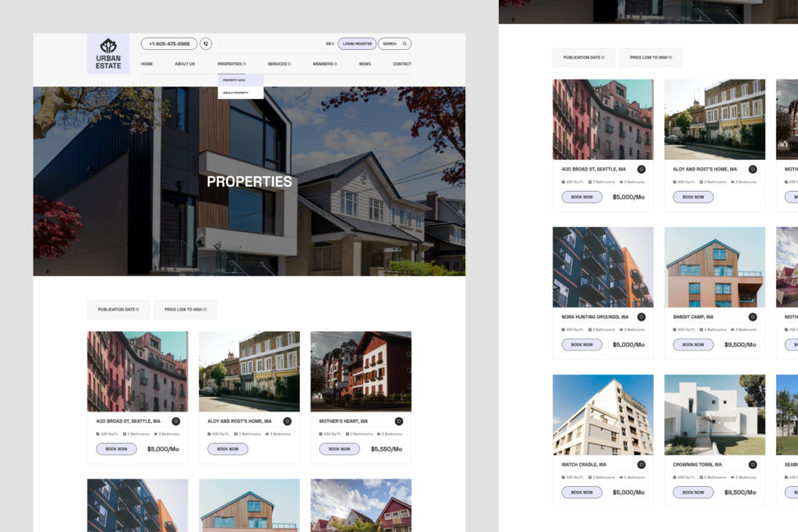Click the heart icon for Bandit Camp

(x=753, y=317)
